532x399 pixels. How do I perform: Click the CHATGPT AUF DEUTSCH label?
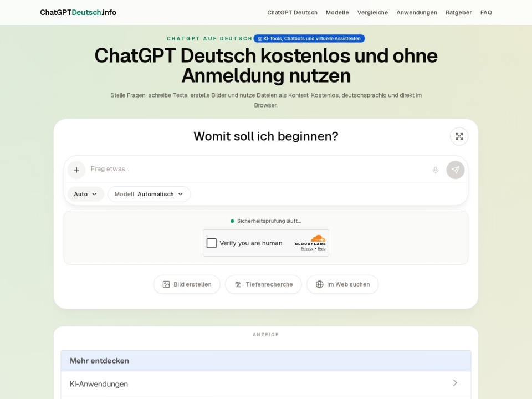tap(209, 39)
